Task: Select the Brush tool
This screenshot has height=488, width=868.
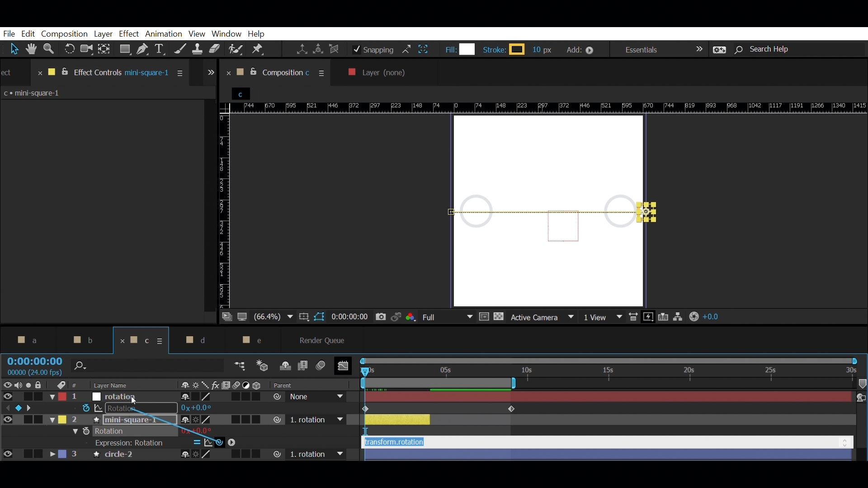Action: (x=180, y=49)
